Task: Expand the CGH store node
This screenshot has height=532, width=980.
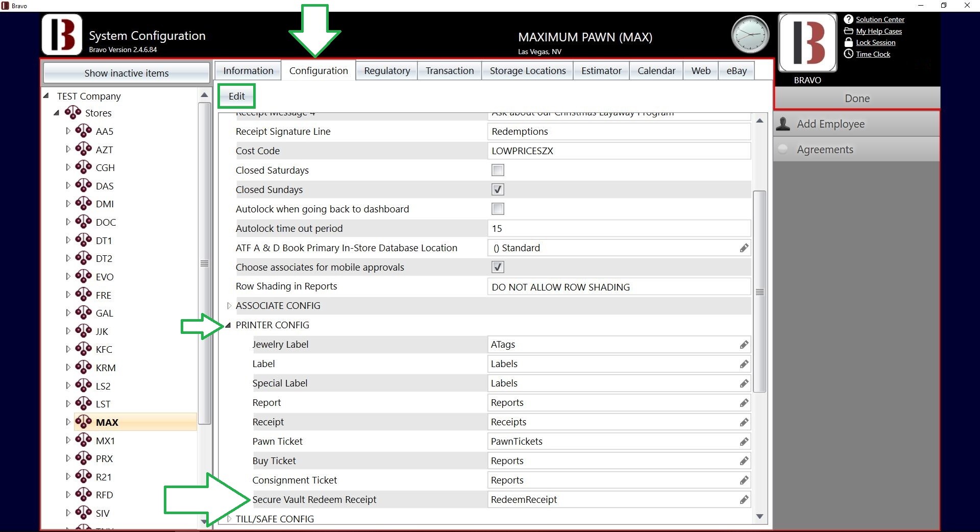Action: (68, 167)
